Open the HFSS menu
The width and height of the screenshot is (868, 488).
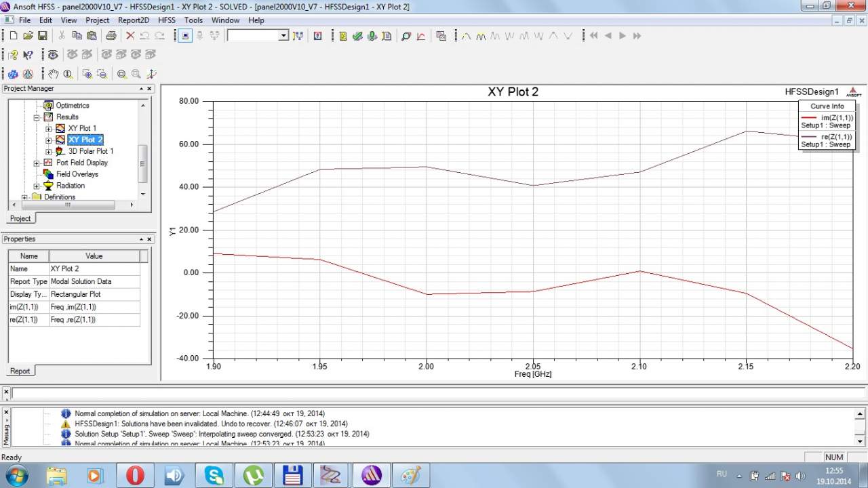[166, 20]
